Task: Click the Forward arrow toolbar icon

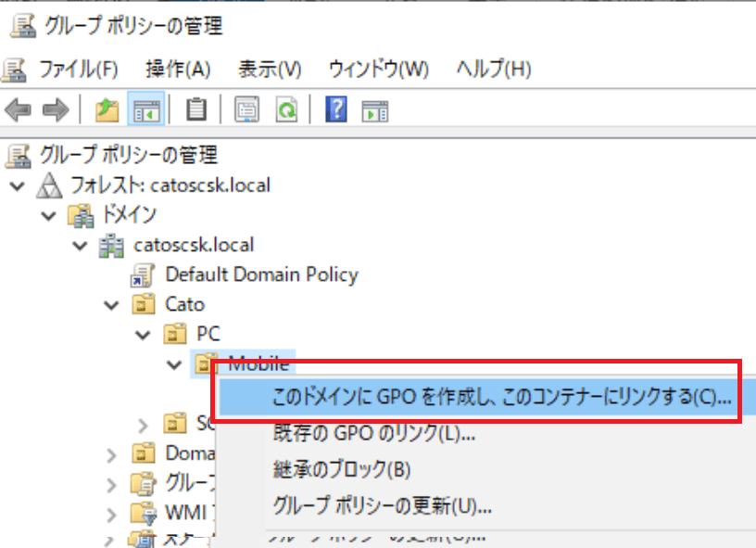Action: pos(56,110)
